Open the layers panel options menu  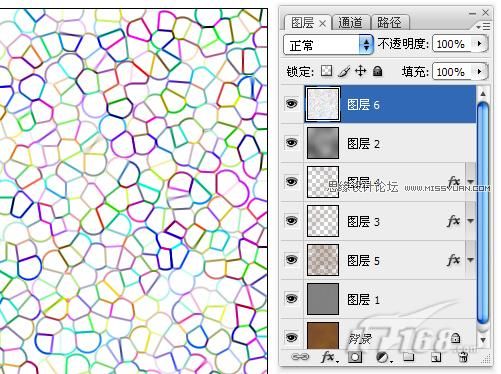pos(483,26)
